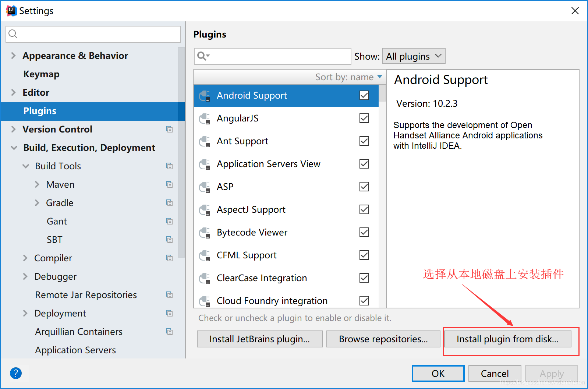This screenshot has height=389, width=588.
Task: Uncheck the AngularJS plugin
Action: 364,119
